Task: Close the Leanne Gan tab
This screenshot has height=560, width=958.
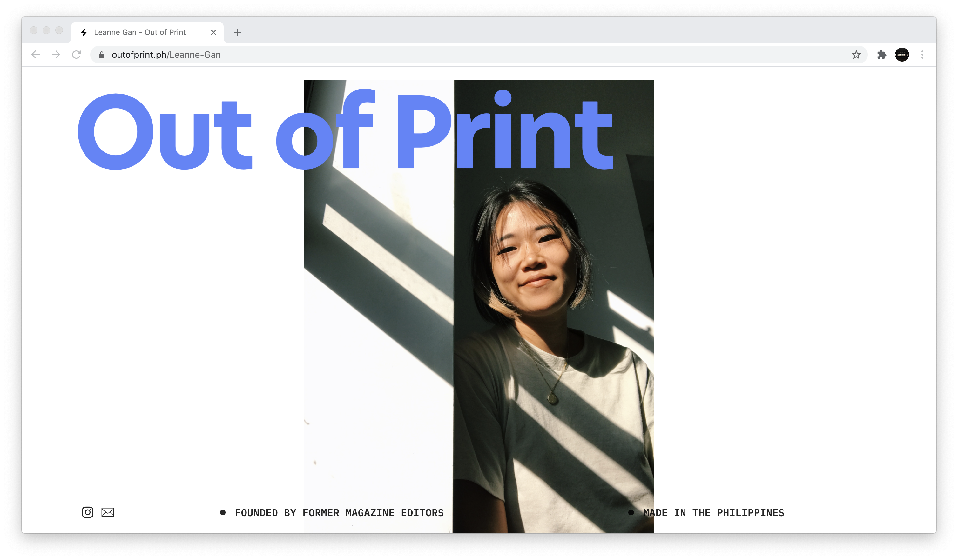Action: pyautogui.click(x=213, y=32)
